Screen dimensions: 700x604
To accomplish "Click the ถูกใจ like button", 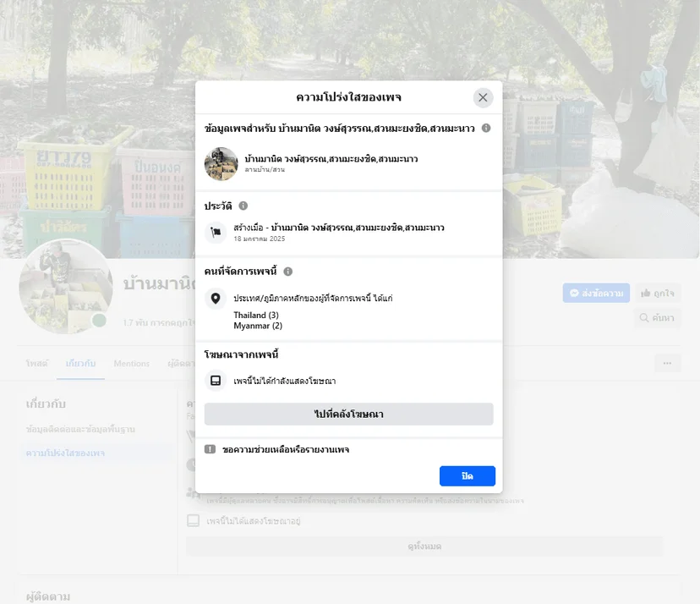I will tap(658, 293).
